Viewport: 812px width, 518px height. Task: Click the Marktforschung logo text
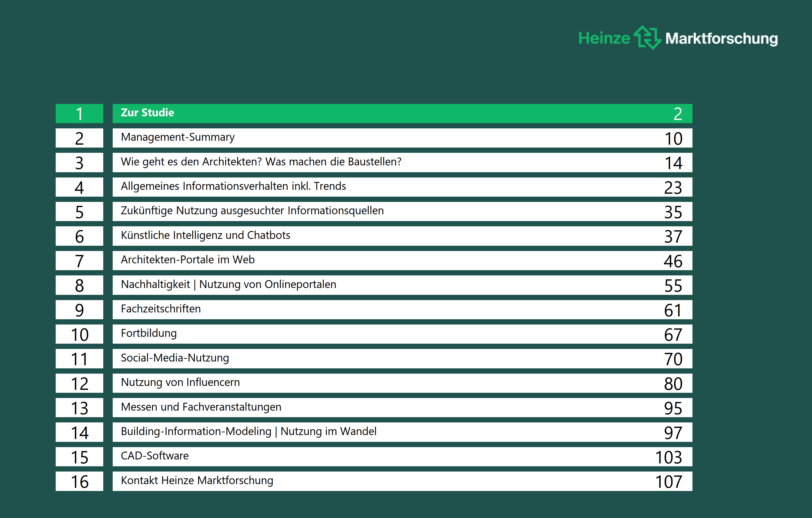[721, 38]
